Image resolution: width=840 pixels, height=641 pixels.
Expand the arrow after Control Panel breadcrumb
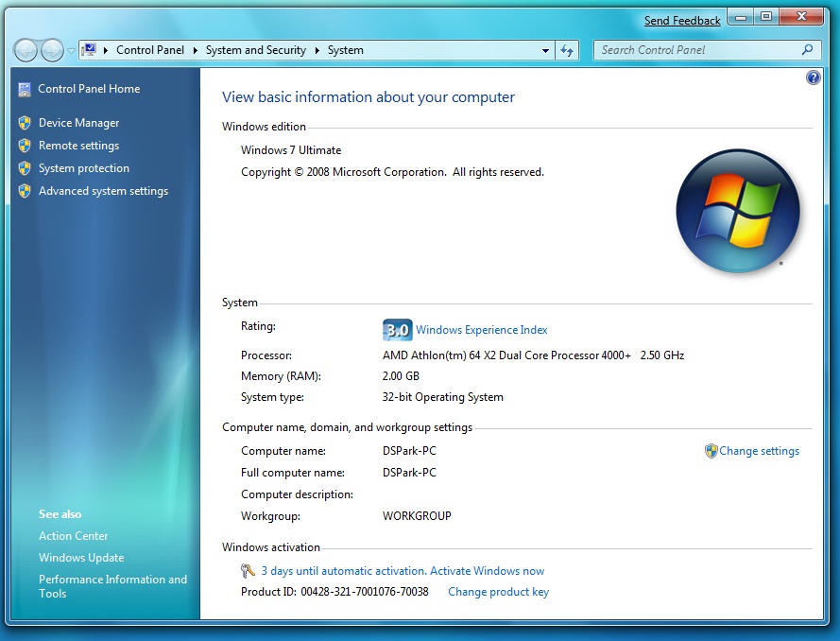[x=195, y=50]
